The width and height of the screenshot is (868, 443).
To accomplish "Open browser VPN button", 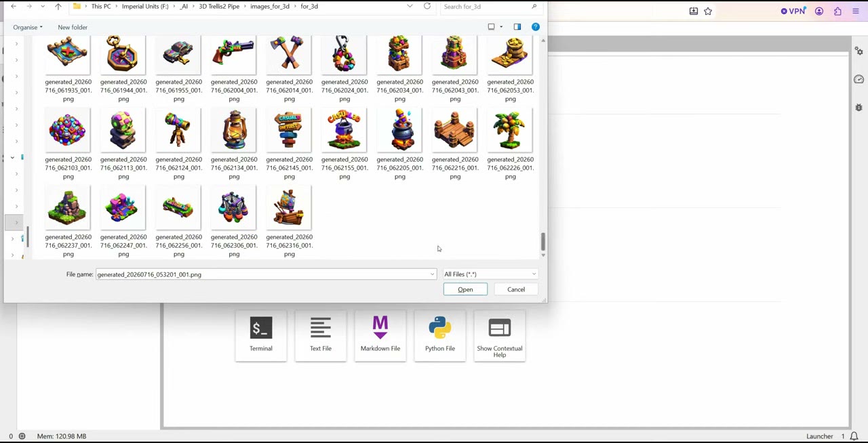I will (793, 11).
